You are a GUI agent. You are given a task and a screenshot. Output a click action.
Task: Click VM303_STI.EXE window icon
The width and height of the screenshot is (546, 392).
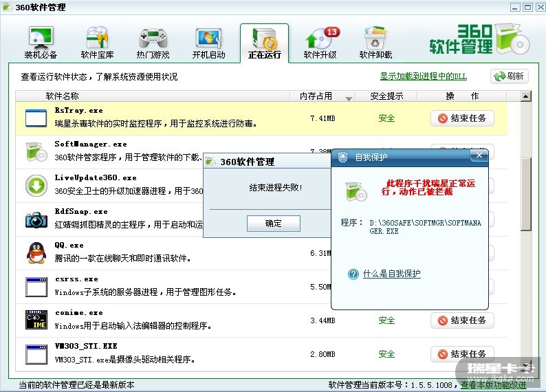pos(36,354)
